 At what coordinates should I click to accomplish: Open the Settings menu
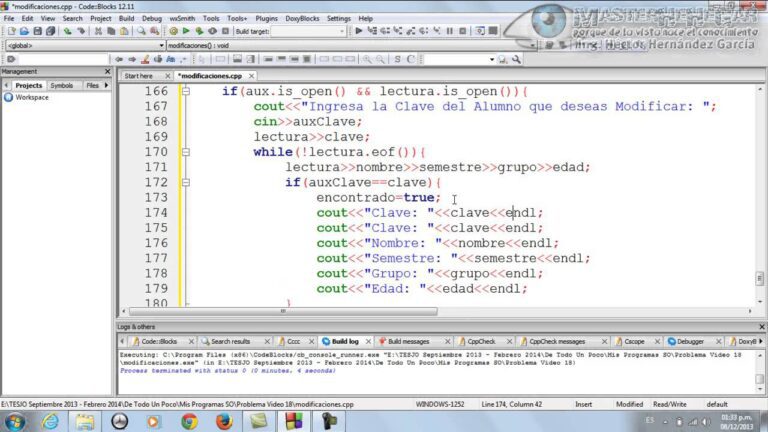coord(338,18)
